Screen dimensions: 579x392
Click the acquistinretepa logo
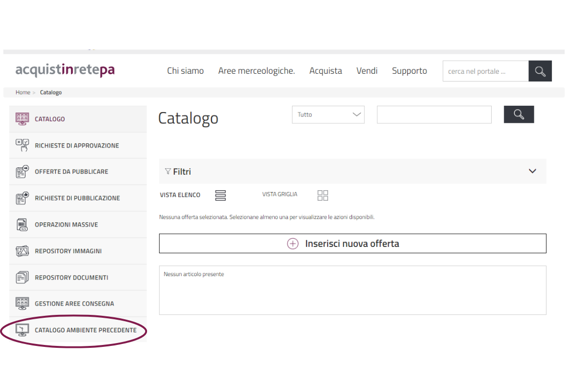click(65, 71)
